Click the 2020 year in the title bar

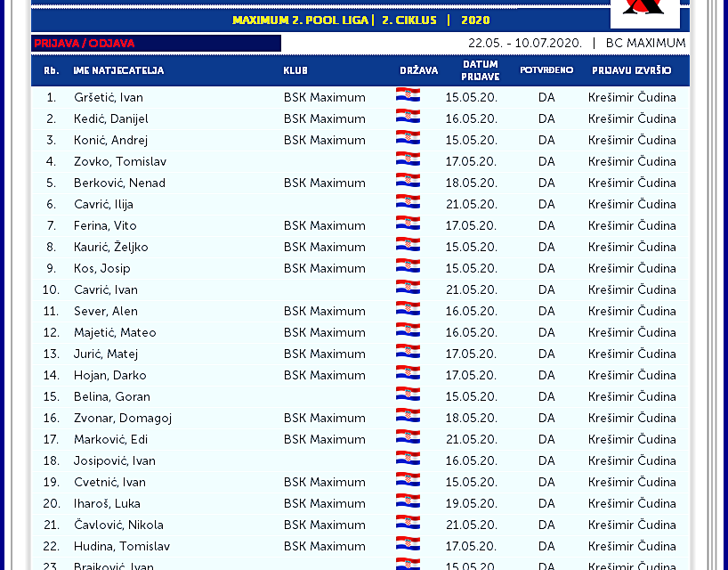475,20
